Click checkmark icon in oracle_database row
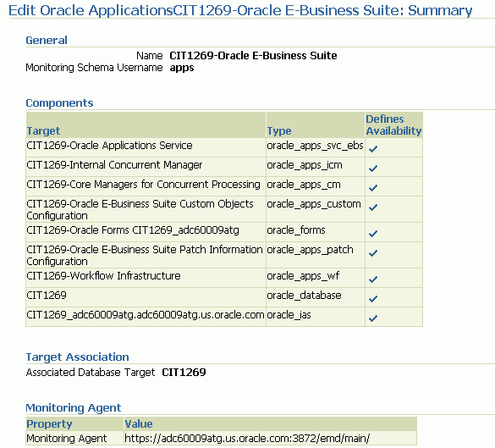 point(373,299)
